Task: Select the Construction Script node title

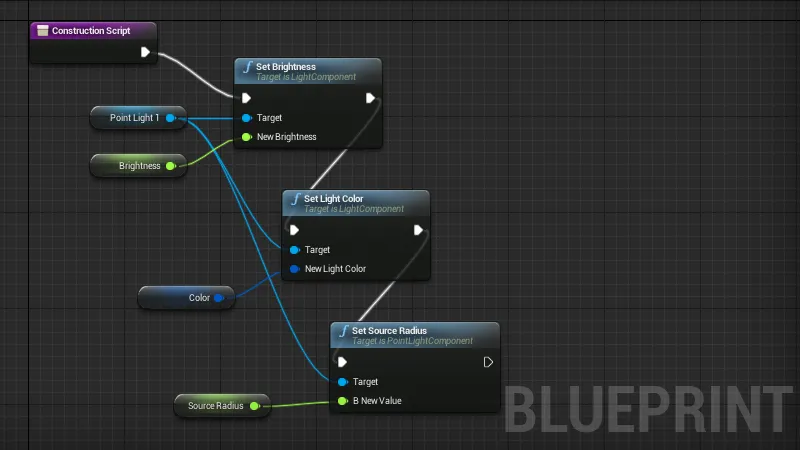Action: point(91,31)
